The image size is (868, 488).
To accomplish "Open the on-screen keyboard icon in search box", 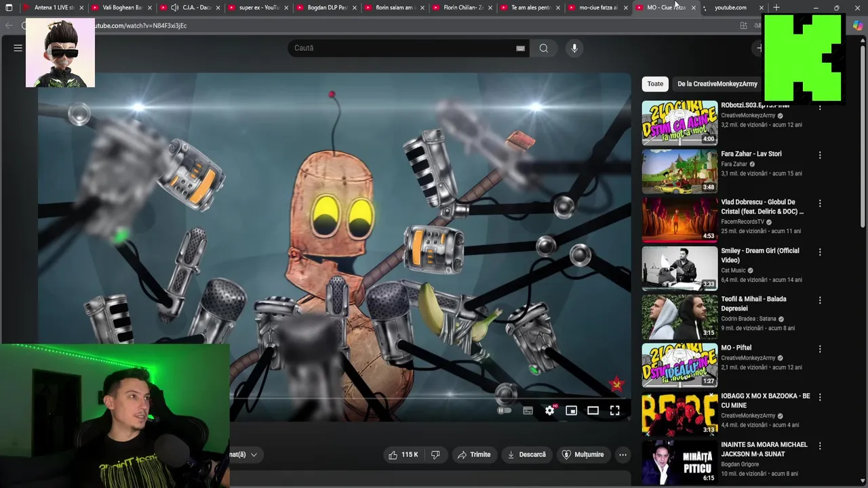I will [x=520, y=48].
